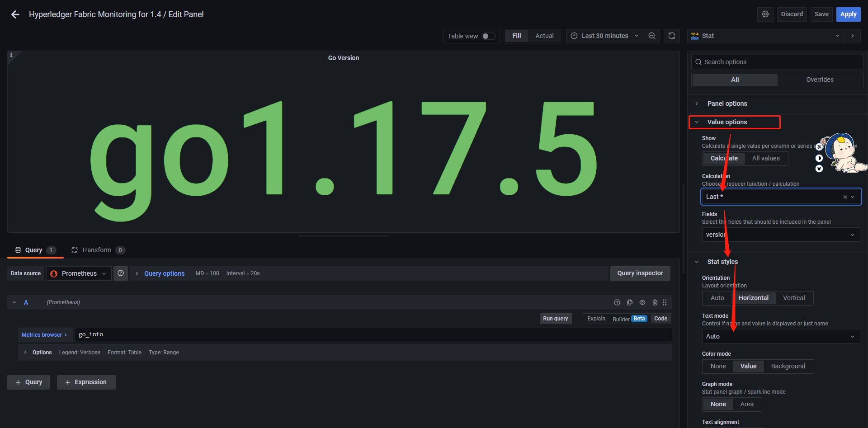Select the Overrides tab

click(820, 80)
